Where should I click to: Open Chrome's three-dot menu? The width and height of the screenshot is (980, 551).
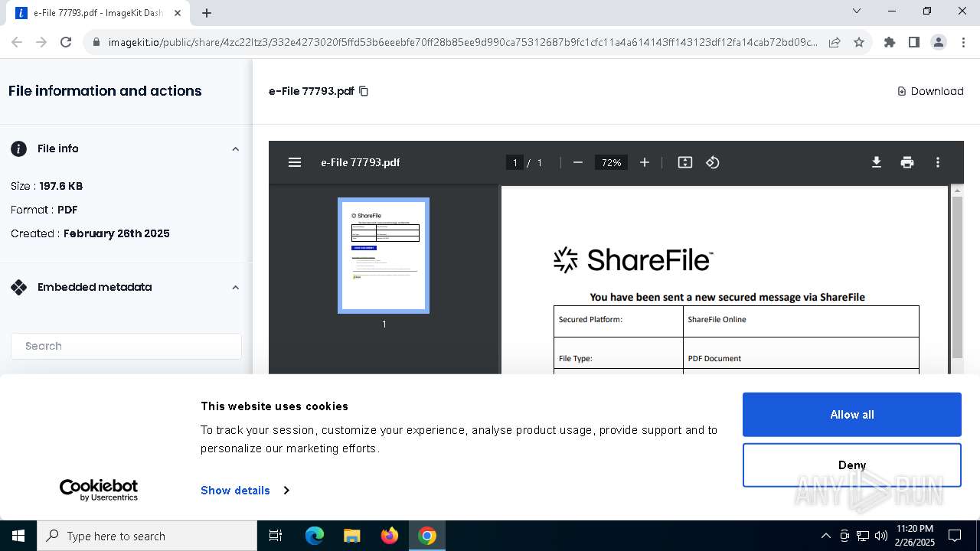pos(962,42)
